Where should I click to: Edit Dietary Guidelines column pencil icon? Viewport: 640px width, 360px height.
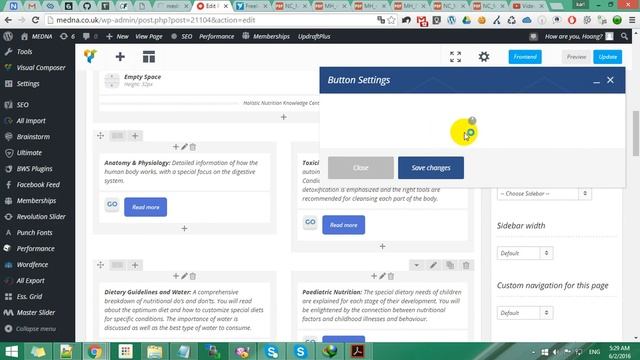click(184, 276)
